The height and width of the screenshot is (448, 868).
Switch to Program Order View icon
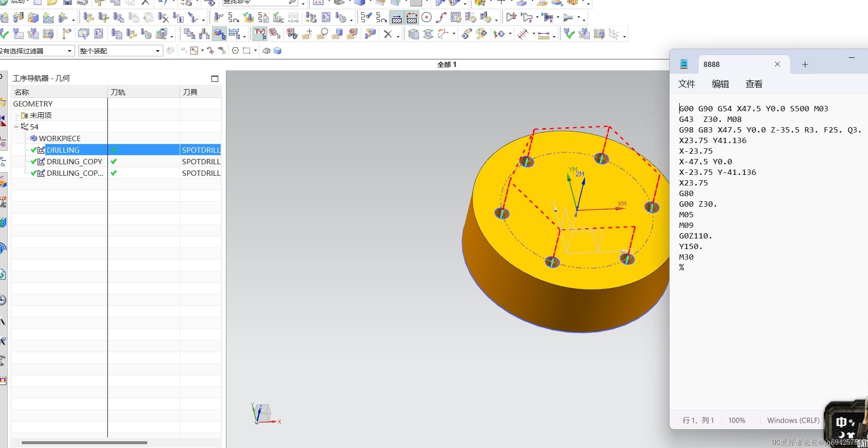coord(189,34)
